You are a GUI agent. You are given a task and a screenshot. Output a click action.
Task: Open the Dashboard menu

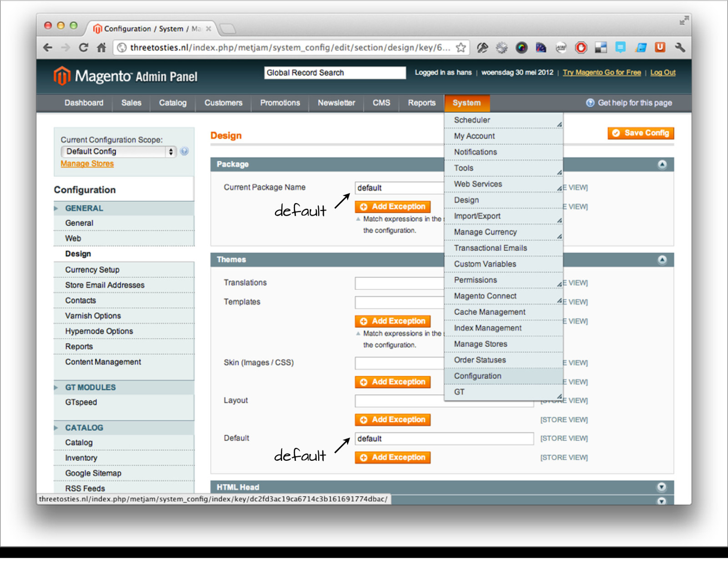pyautogui.click(x=84, y=103)
